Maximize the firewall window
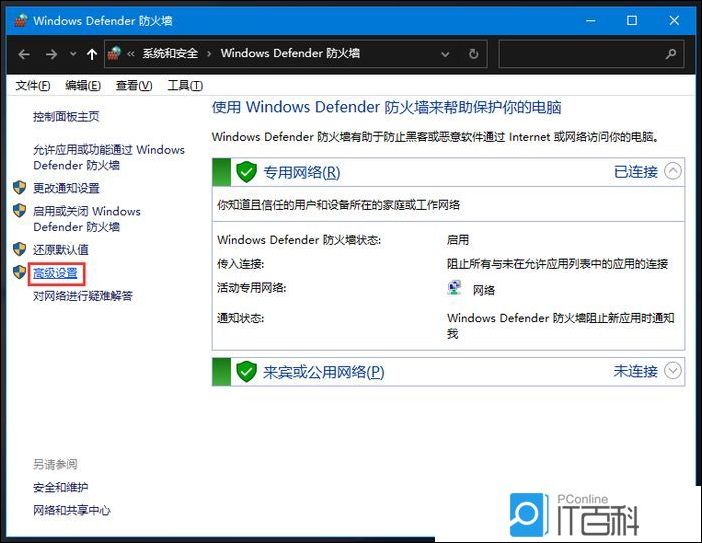The image size is (702, 543). point(632,21)
